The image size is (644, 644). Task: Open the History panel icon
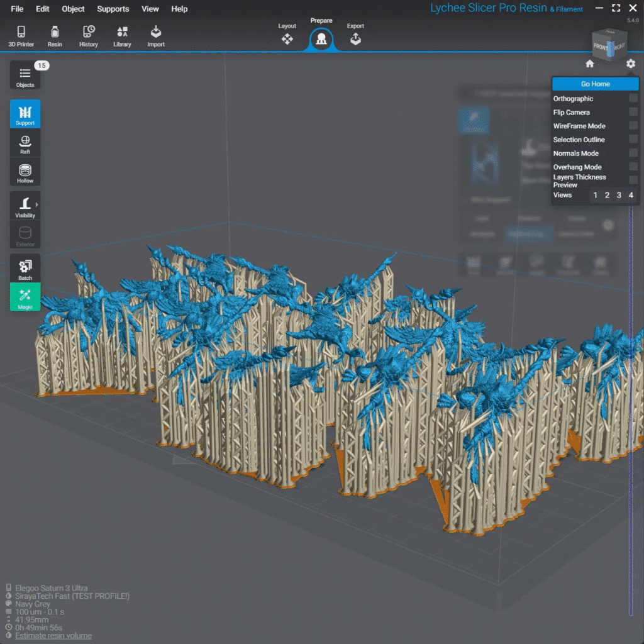pos(89,35)
